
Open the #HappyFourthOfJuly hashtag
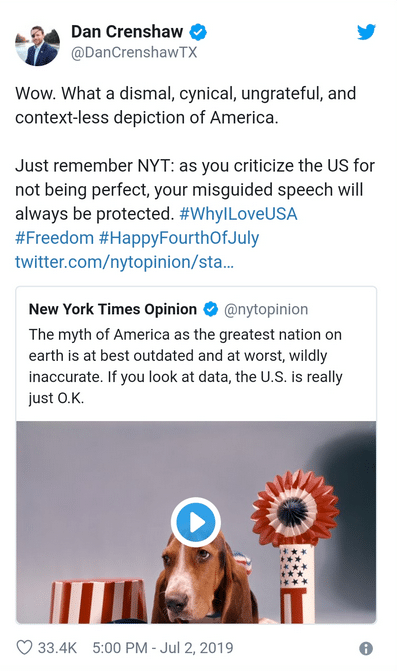[179, 238]
